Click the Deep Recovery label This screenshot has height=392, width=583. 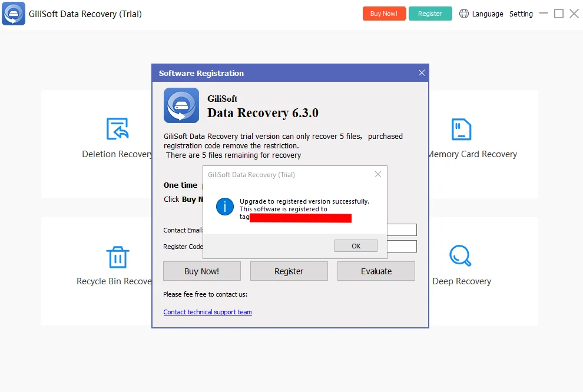(462, 282)
